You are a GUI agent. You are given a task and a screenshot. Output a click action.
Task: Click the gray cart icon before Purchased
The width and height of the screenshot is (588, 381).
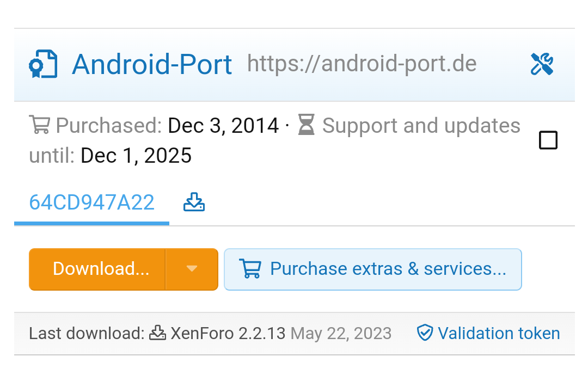click(x=39, y=126)
